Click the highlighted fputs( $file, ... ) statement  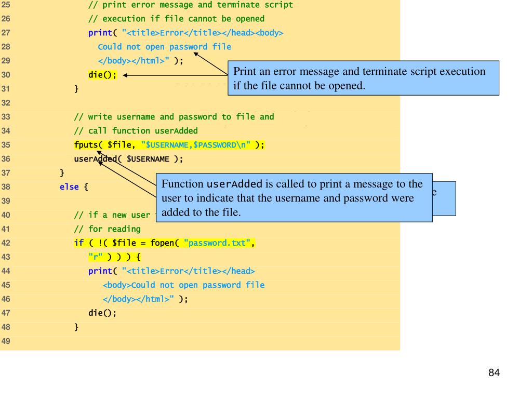(169, 145)
